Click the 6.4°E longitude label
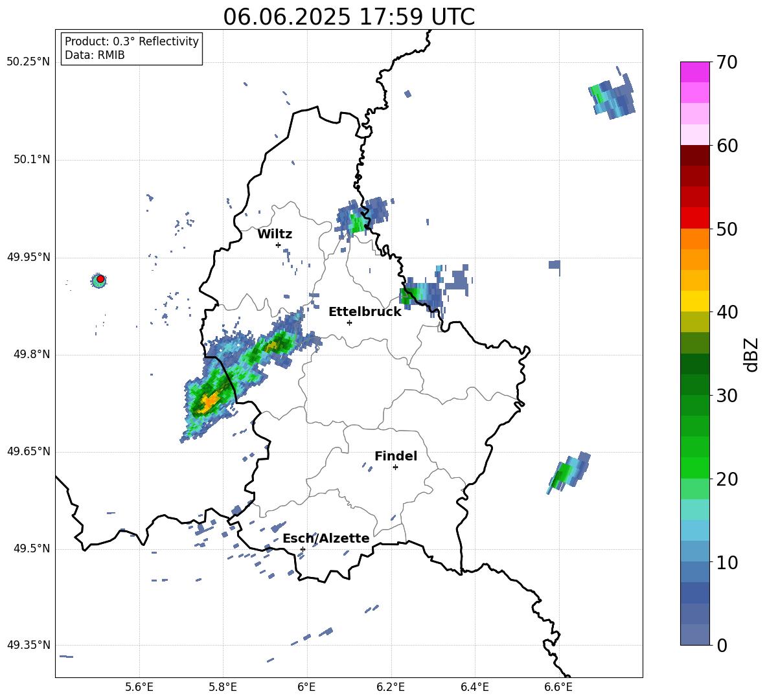This screenshot has height=700, width=767. [474, 687]
